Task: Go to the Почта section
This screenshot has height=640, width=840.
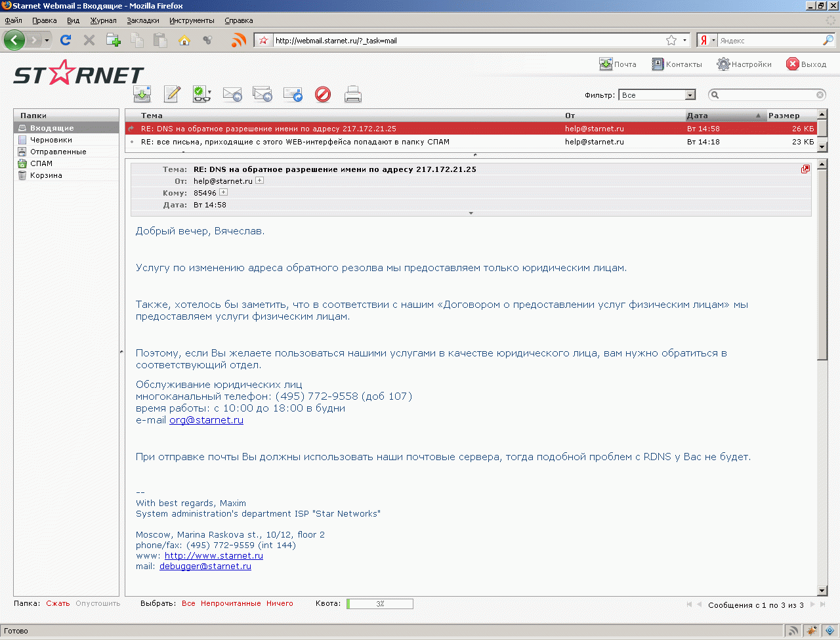Action: [x=618, y=64]
